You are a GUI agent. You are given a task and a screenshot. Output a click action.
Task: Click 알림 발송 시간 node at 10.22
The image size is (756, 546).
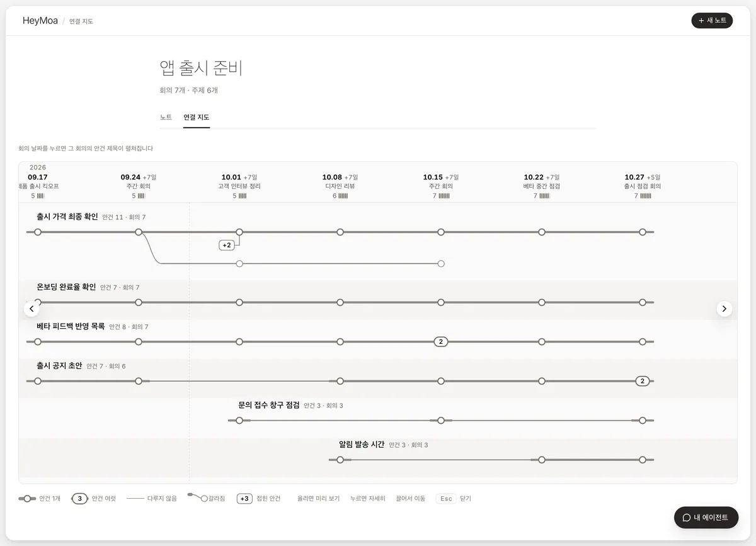[542, 460]
